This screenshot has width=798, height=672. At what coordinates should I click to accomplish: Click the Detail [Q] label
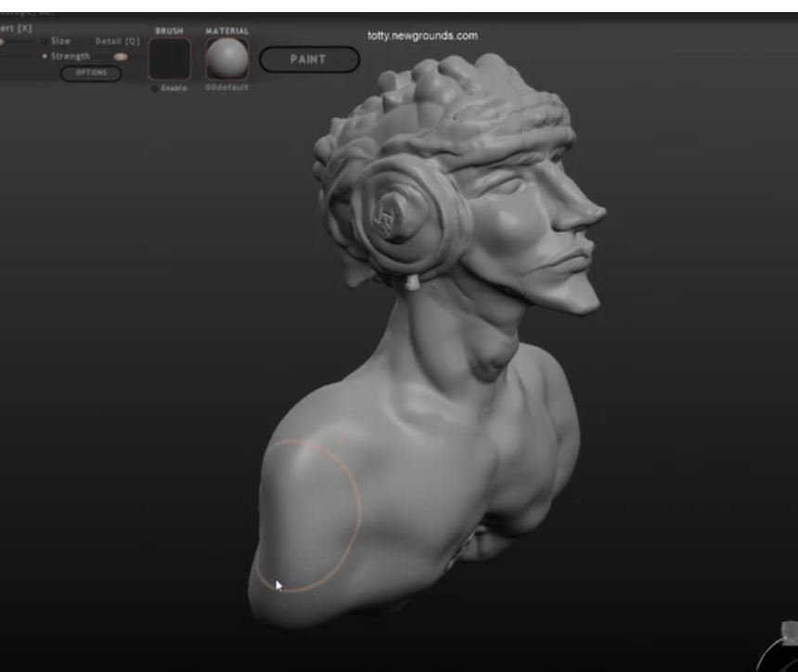pos(118,41)
